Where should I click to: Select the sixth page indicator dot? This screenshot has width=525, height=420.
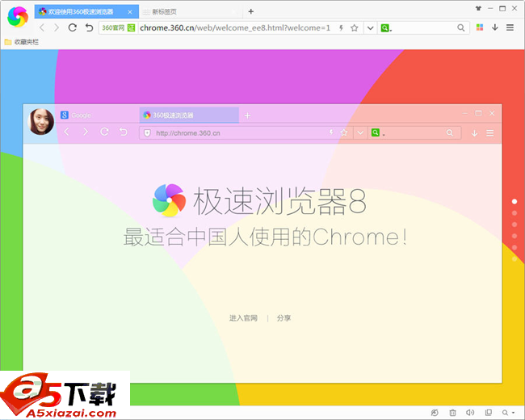[514, 259]
